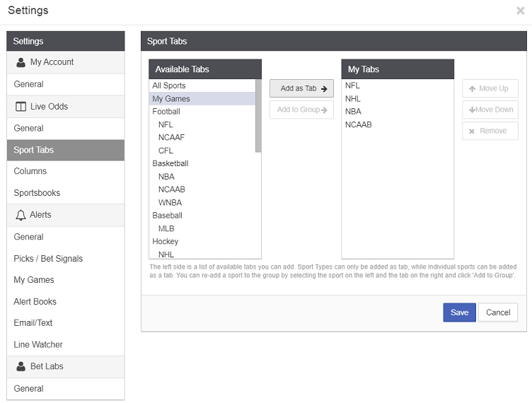
Task: Close the Settings dialog with X
Action: coord(521,11)
